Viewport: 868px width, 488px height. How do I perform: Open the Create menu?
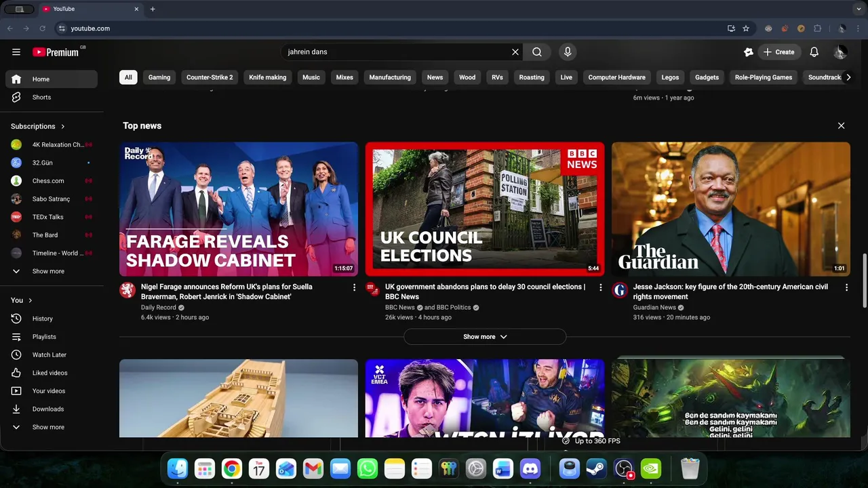tap(779, 52)
